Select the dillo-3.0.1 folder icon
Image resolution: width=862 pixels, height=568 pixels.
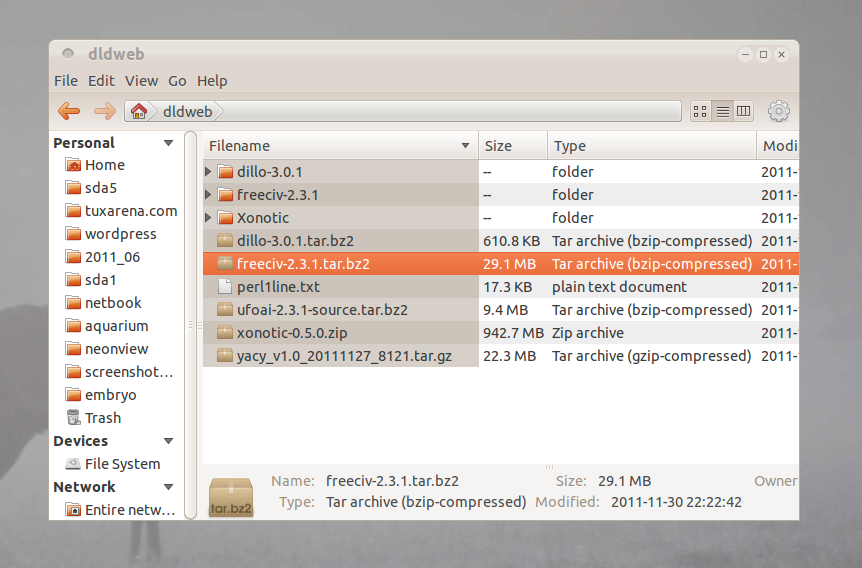click(x=225, y=172)
